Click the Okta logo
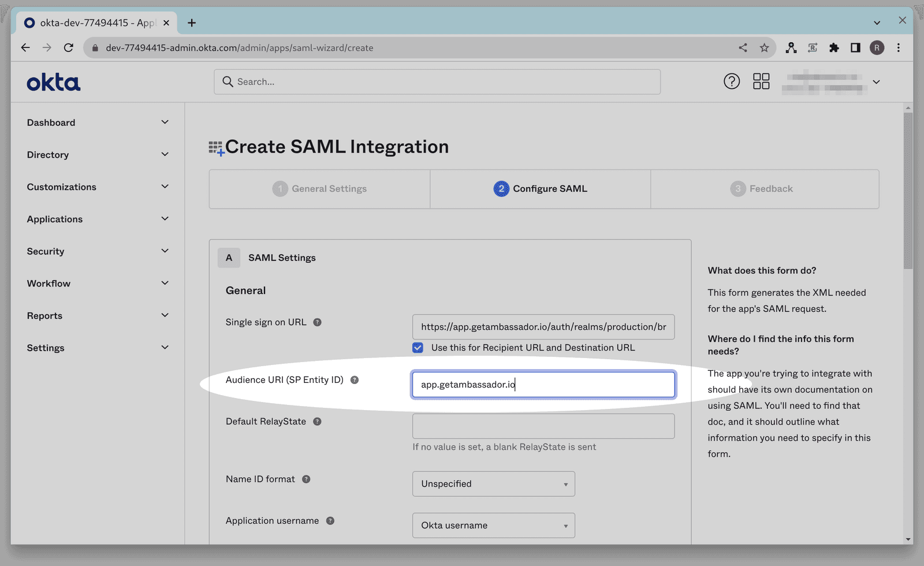The height and width of the screenshot is (566, 924). coord(53,83)
